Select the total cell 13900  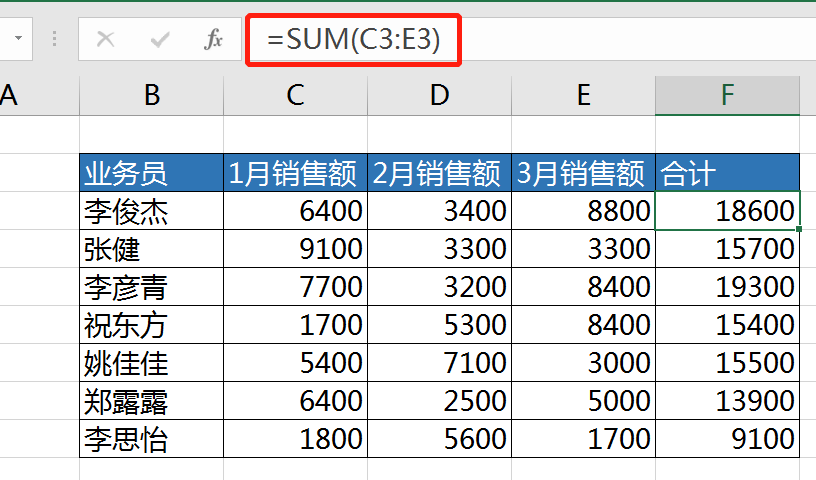click(728, 400)
